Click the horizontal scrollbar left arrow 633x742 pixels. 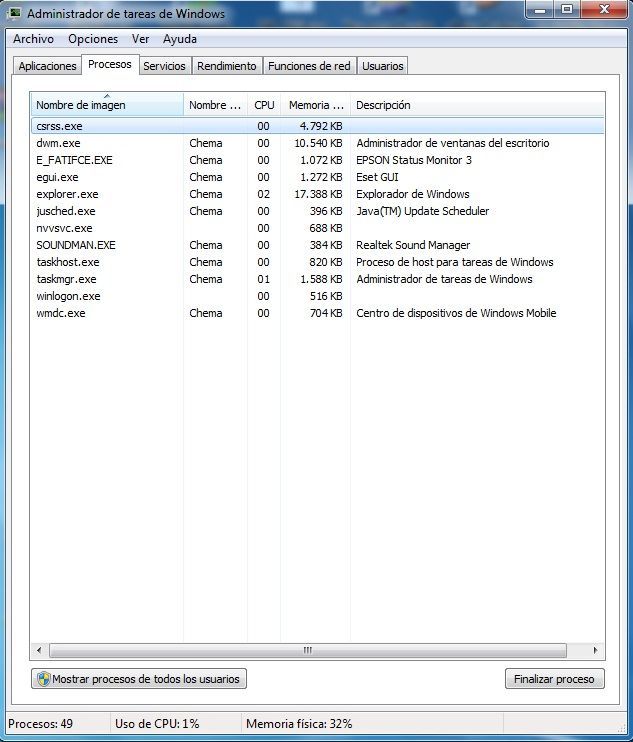(39, 650)
